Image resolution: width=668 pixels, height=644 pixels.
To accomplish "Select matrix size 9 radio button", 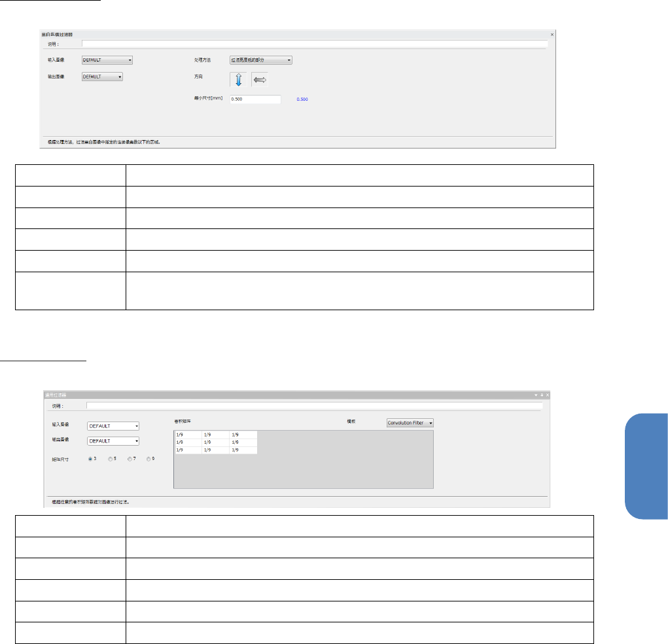I will [x=149, y=459].
